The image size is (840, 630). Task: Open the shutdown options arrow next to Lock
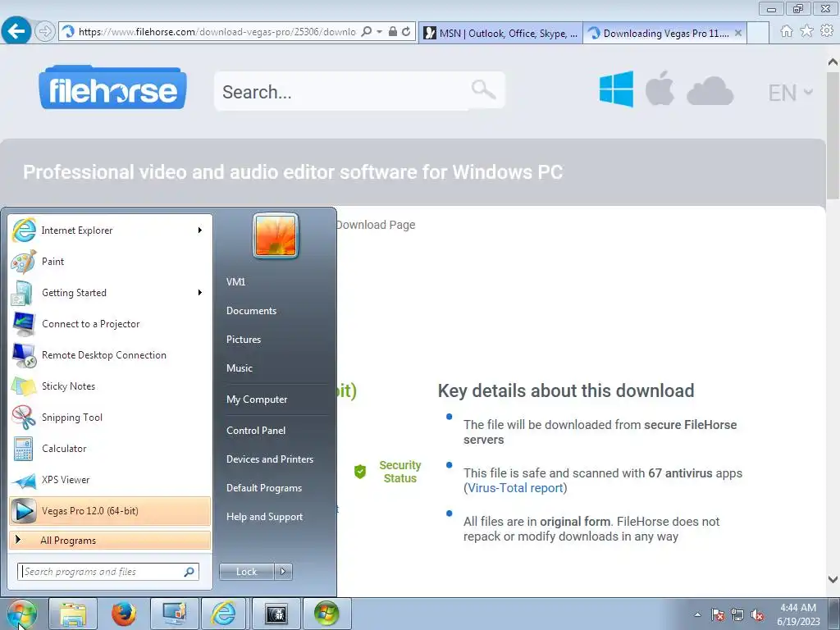click(283, 572)
